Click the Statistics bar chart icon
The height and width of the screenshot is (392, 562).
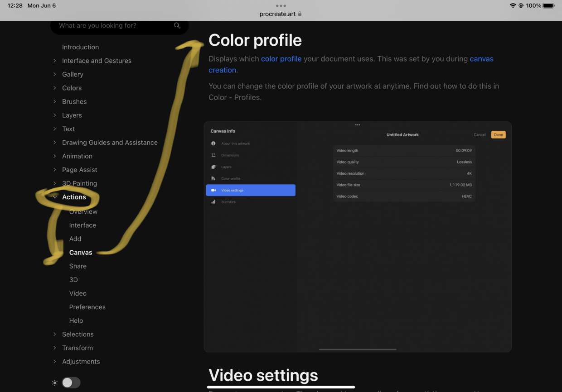(213, 202)
